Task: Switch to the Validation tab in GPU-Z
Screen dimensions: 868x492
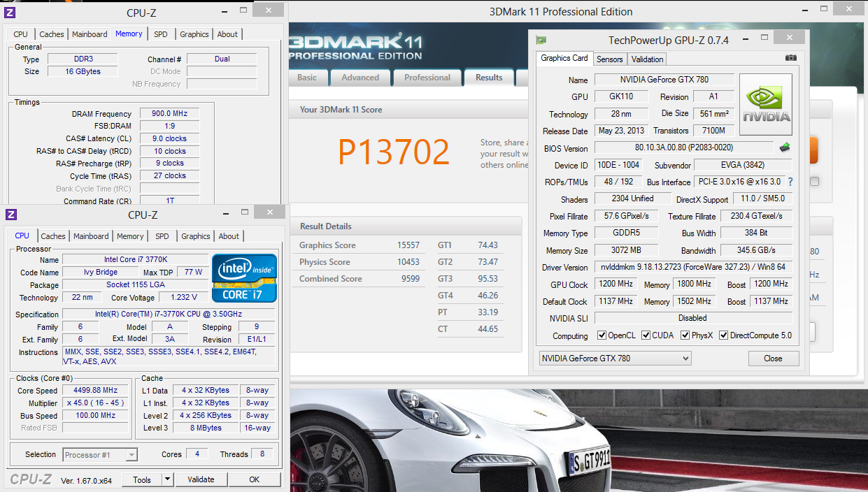Action: point(647,59)
